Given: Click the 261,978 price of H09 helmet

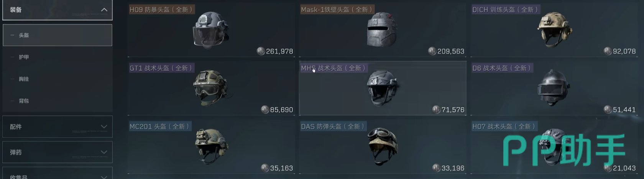Looking at the screenshot, I should pos(279,51).
